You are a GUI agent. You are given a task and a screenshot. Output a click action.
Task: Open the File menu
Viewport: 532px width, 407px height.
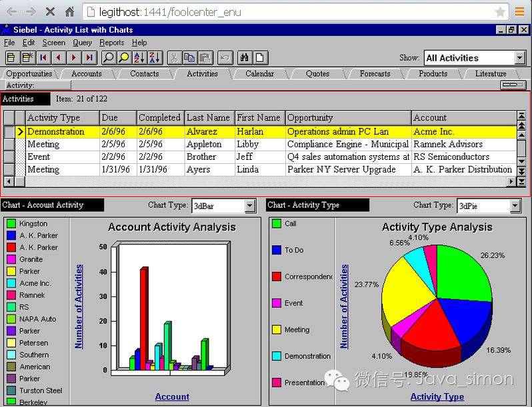[x=9, y=43]
